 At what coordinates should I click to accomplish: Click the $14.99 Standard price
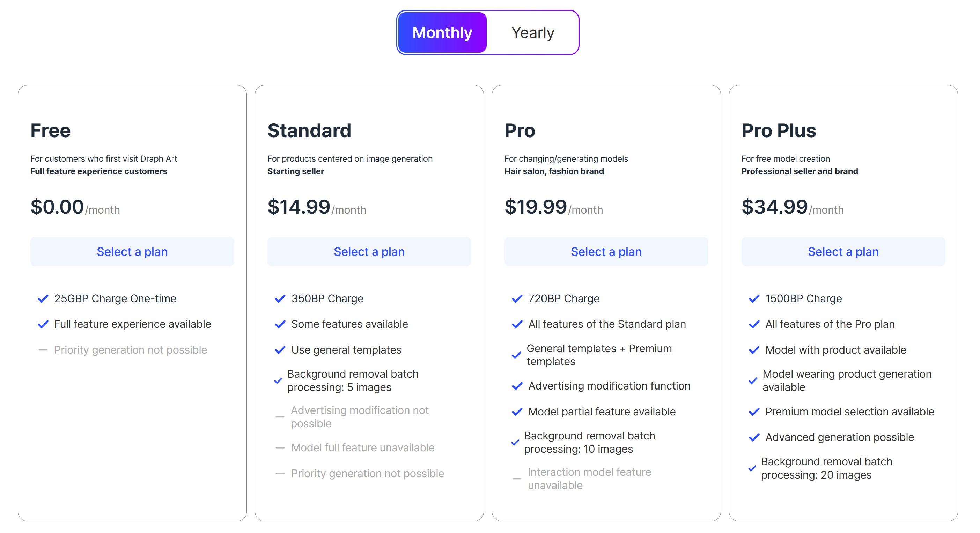pyautogui.click(x=299, y=207)
